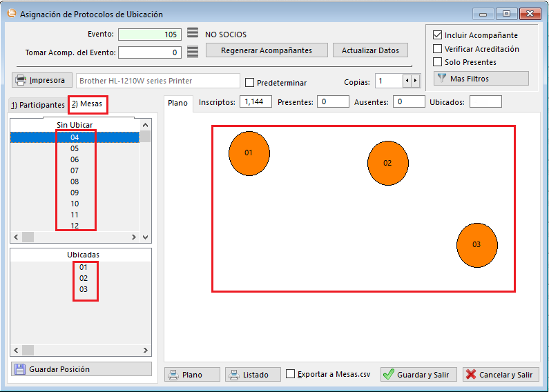Click Guardar y Salir green check button

[417, 375]
